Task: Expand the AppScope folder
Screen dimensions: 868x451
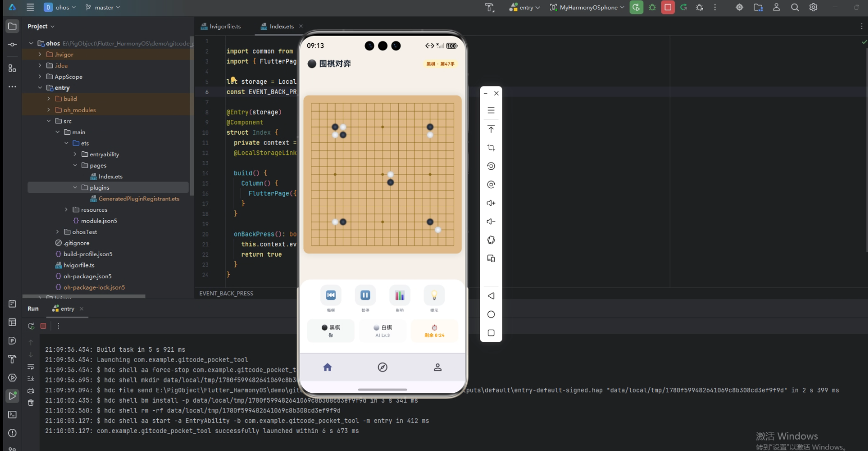Action: coord(40,77)
